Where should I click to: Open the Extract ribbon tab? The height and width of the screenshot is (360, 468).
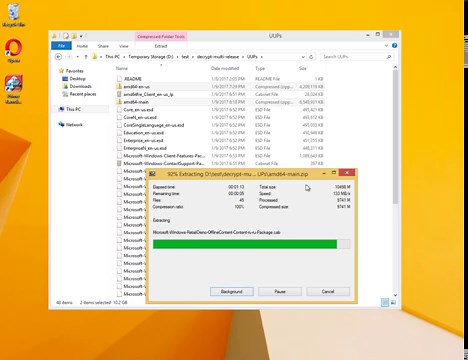tap(161, 46)
